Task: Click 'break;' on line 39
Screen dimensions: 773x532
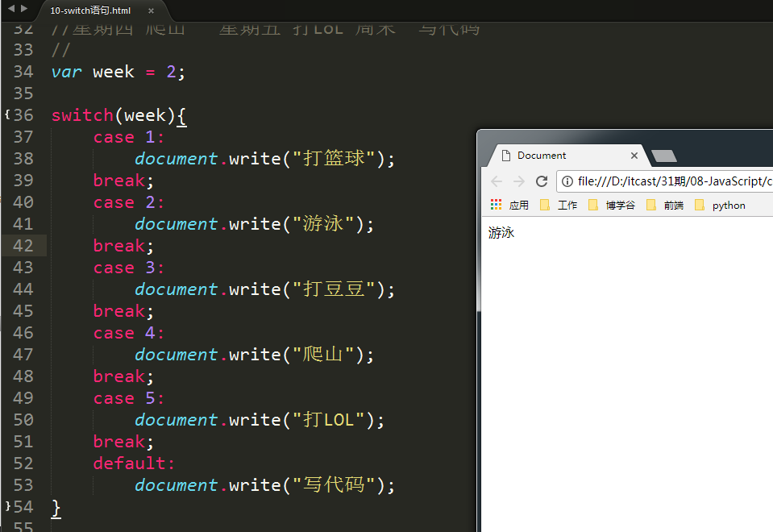Action: pos(124,181)
